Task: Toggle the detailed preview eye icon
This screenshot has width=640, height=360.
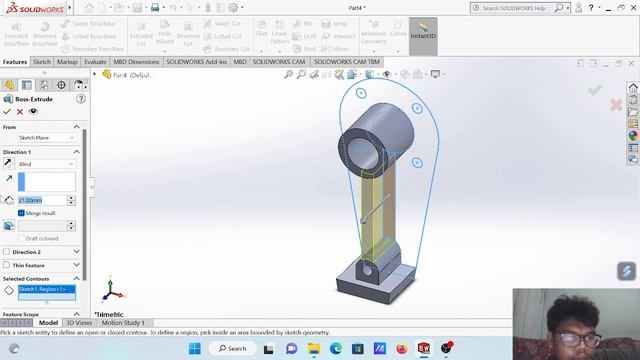Action: coord(33,111)
